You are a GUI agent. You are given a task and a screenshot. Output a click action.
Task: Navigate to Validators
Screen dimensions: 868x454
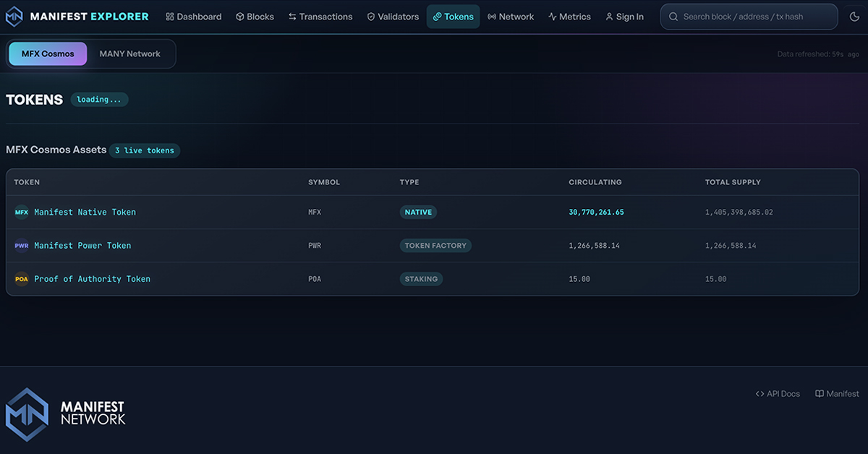point(392,17)
